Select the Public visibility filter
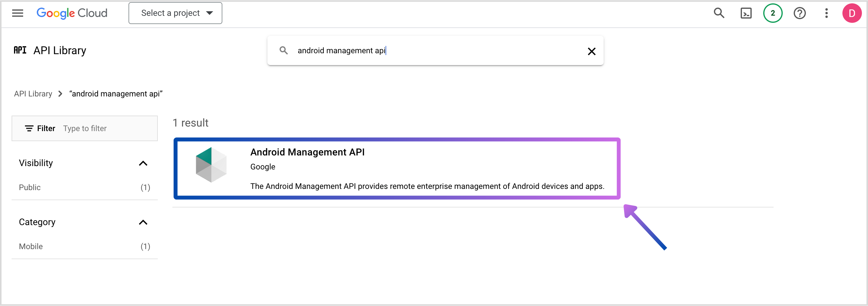The height and width of the screenshot is (306, 868). [x=30, y=187]
